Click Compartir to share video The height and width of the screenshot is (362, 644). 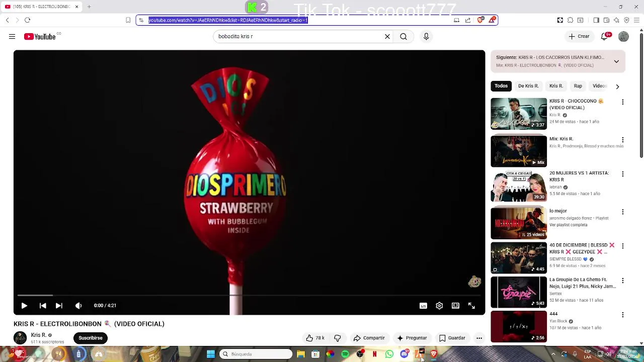point(369,338)
